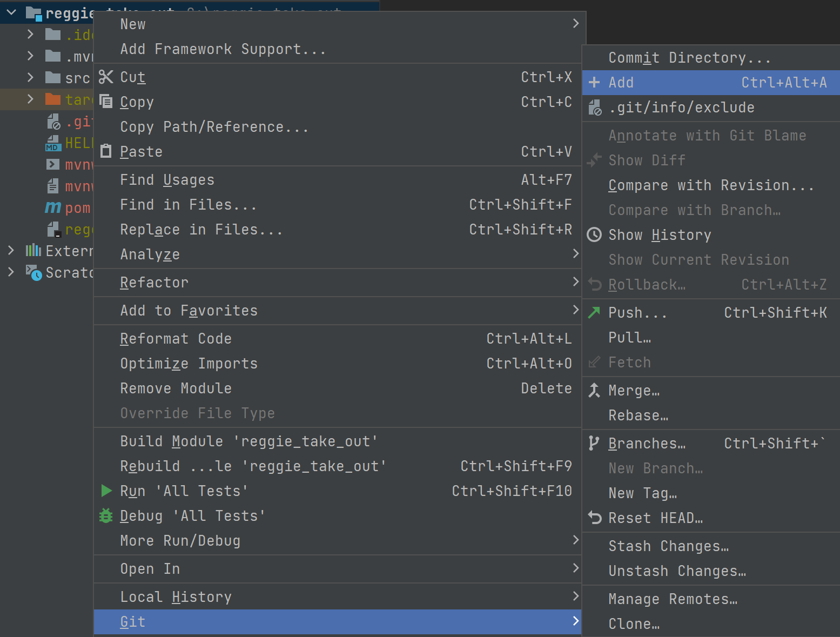
Task: Click the Copy icon in context menu
Action: point(106,102)
